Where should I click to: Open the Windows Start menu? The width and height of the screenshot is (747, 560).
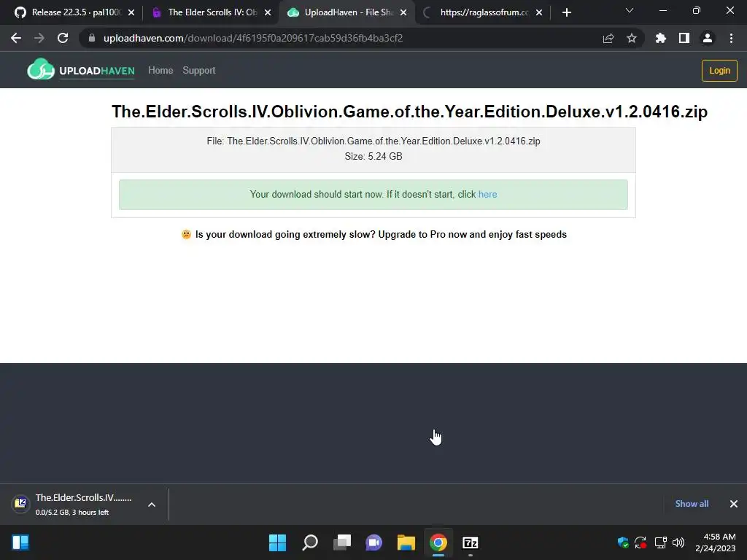pos(277,542)
